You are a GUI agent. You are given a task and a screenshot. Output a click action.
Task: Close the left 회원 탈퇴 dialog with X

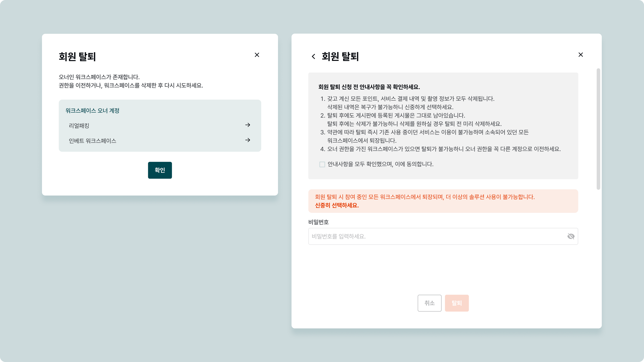(257, 55)
